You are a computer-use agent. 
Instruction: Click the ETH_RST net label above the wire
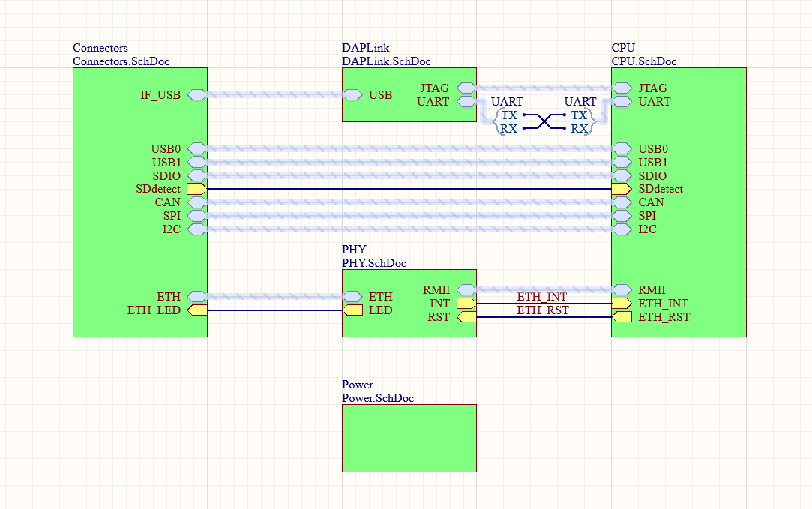pos(542,310)
